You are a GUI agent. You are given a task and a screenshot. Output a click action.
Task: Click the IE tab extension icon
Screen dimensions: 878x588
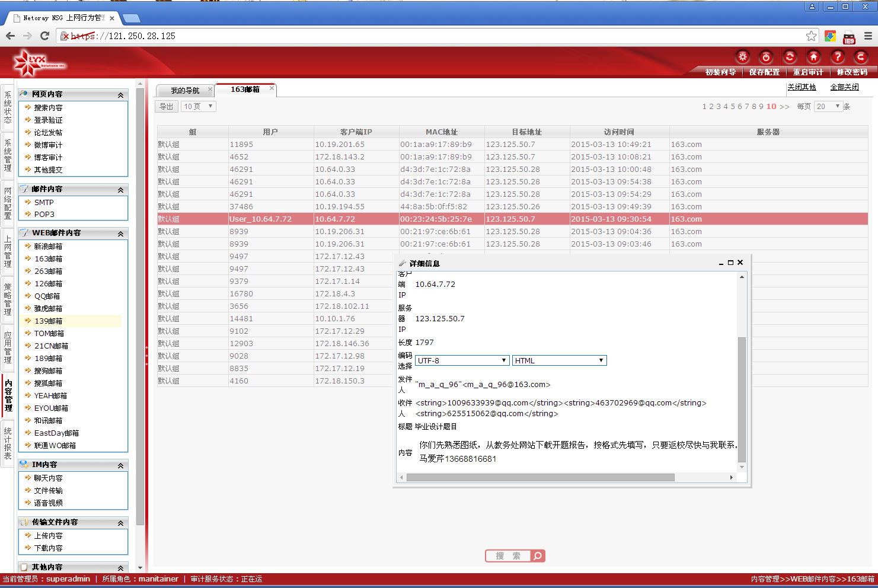tap(849, 37)
